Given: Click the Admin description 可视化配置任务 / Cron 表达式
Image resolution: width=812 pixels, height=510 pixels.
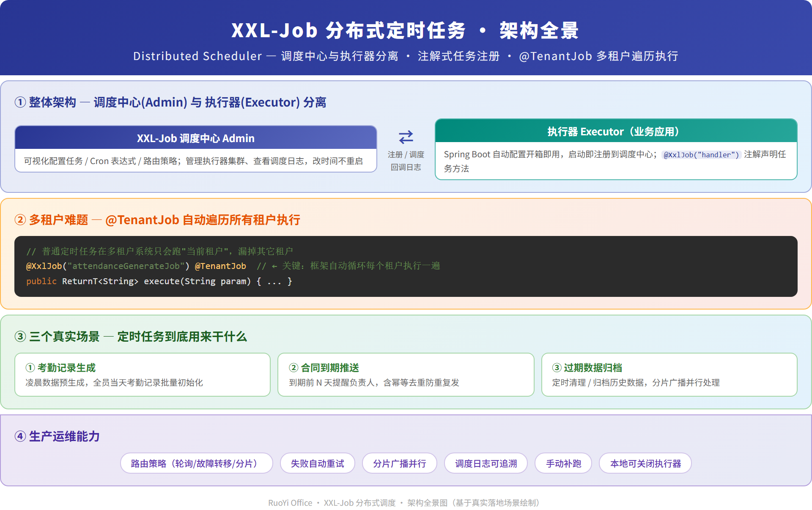Looking at the screenshot, I should (x=193, y=161).
